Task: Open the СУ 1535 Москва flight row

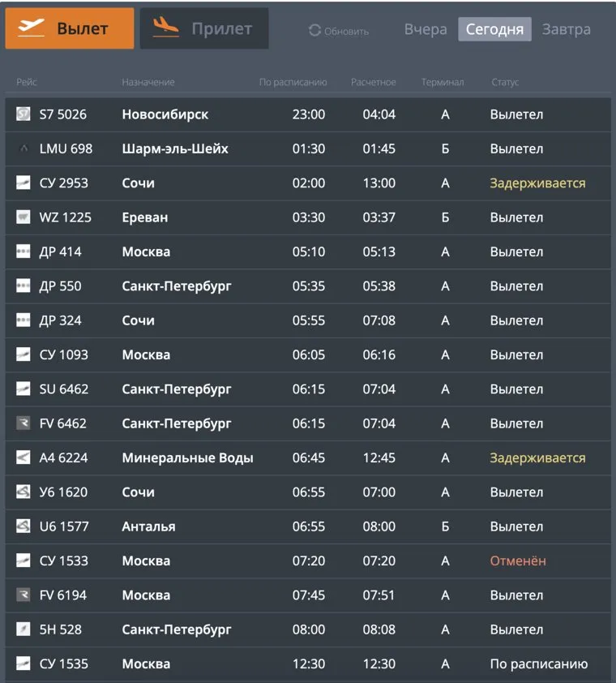Action: [x=308, y=664]
